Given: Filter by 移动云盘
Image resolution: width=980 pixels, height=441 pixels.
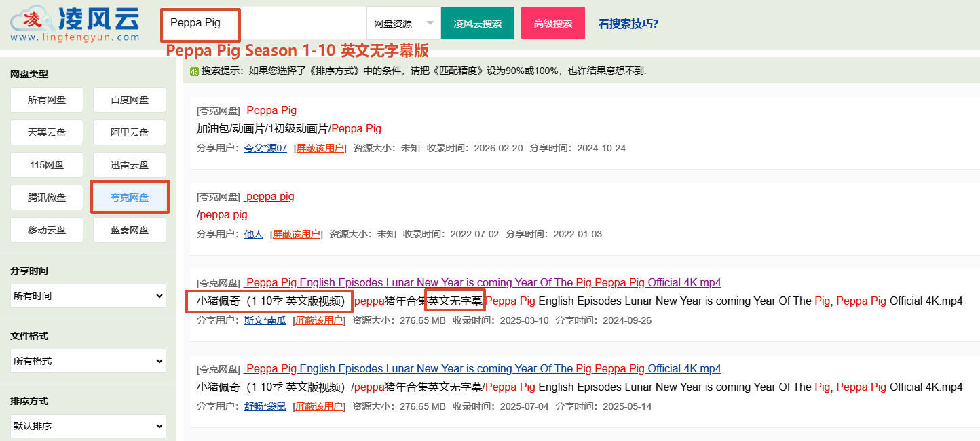Looking at the screenshot, I should 47,230.
